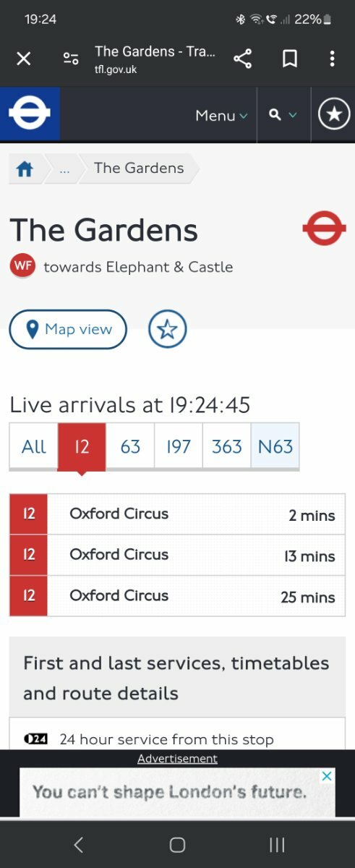The height and width of the screenshot is (868, 355).
Task: Expand the Menu dropdown
Action: coord(221,115)
